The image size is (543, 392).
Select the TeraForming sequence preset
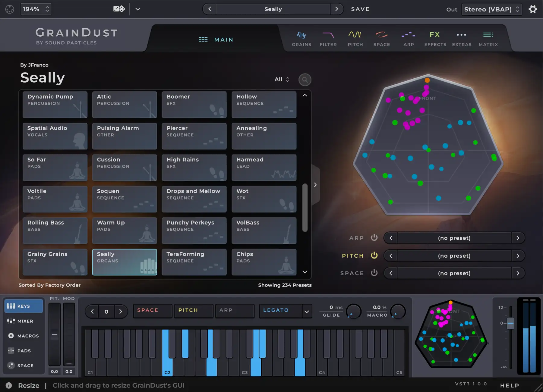[x=194, y=262]
